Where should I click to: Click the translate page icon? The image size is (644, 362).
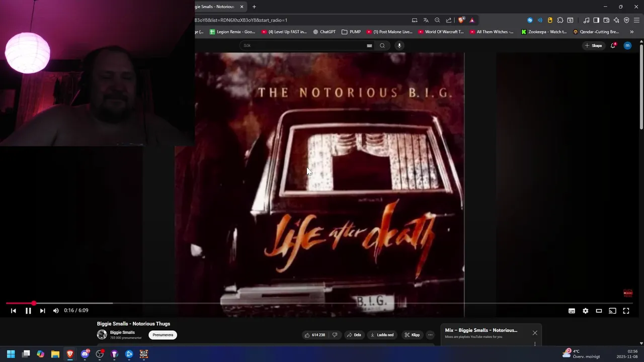426,20
